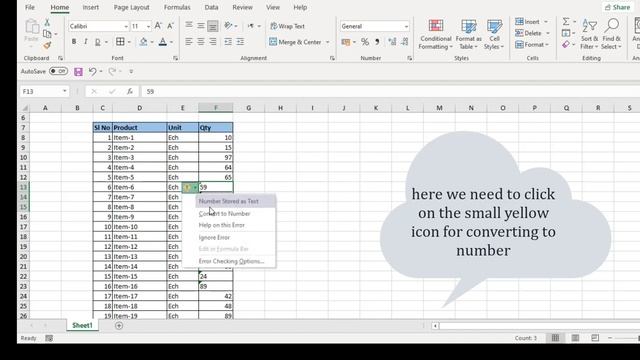
Task: Select the Sheet1 tab
Action: click(82, 325)
